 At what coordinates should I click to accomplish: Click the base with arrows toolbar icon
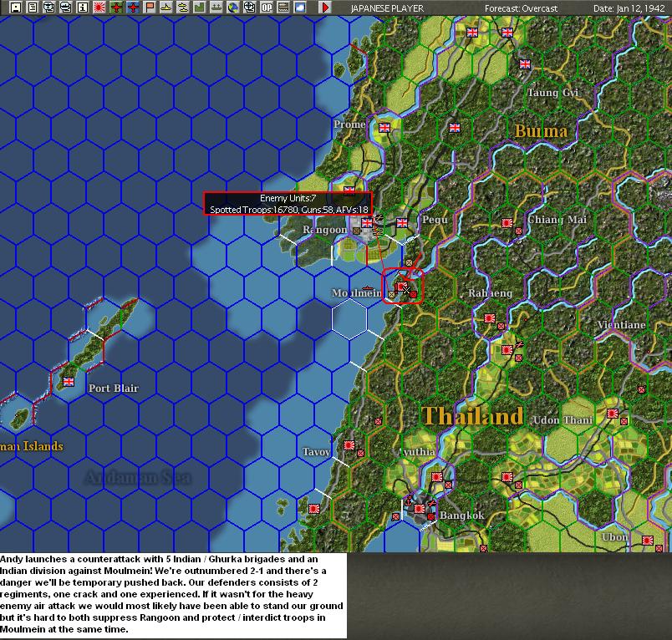point(216,8)
